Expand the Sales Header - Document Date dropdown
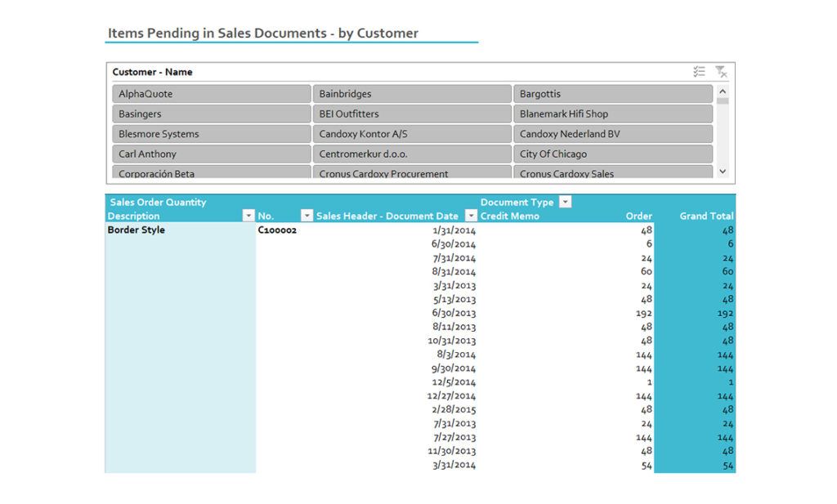The width and height of the screenshot is (837, 504). point(470,216)
